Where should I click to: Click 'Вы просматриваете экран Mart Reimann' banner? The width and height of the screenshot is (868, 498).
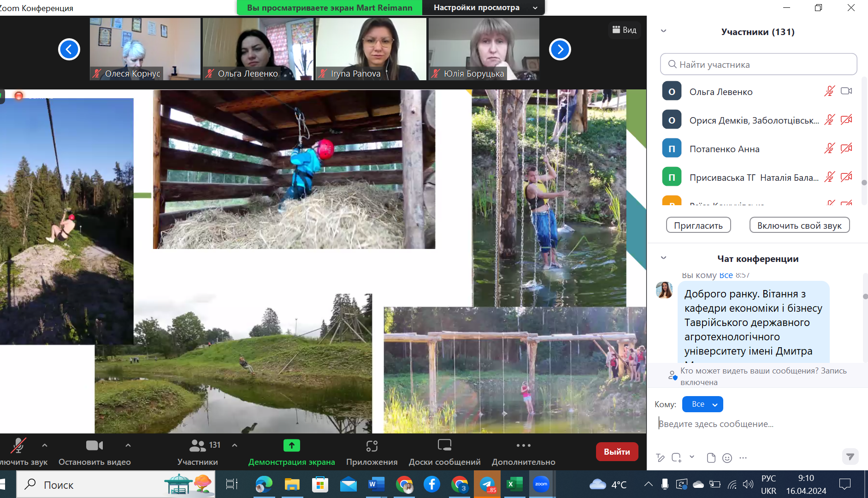coord(330,7)
